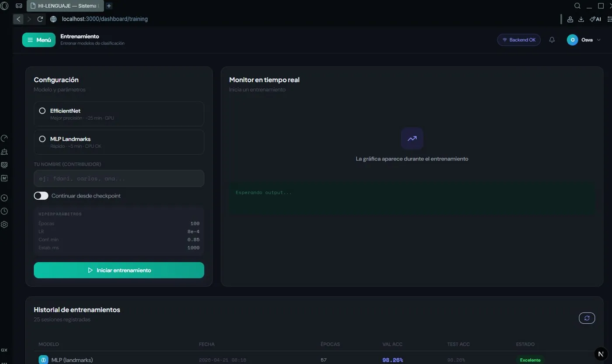Click Épocas value 100

click(x=195, y=223)
